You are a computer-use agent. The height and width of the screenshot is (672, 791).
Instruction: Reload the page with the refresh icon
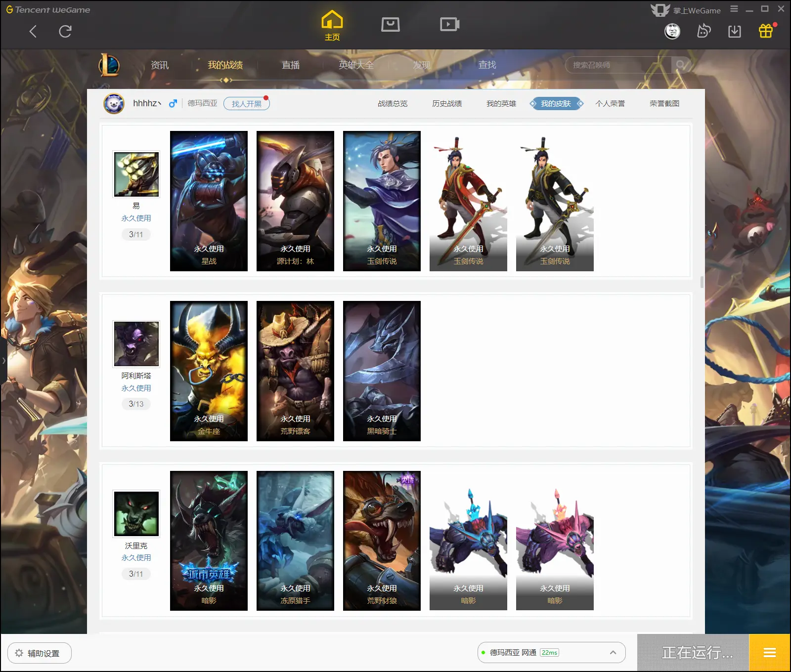tap(65, 32)
